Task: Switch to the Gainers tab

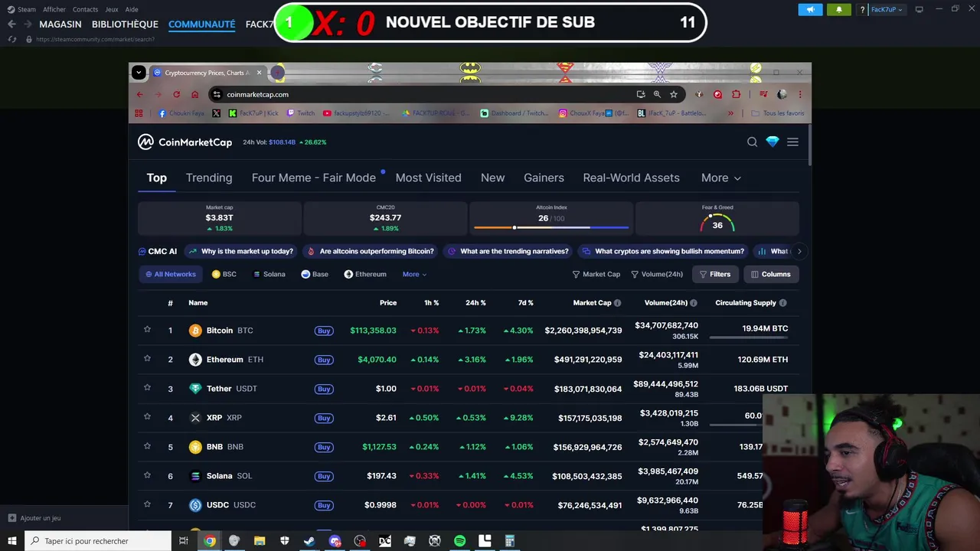Action: click(544, 178)
